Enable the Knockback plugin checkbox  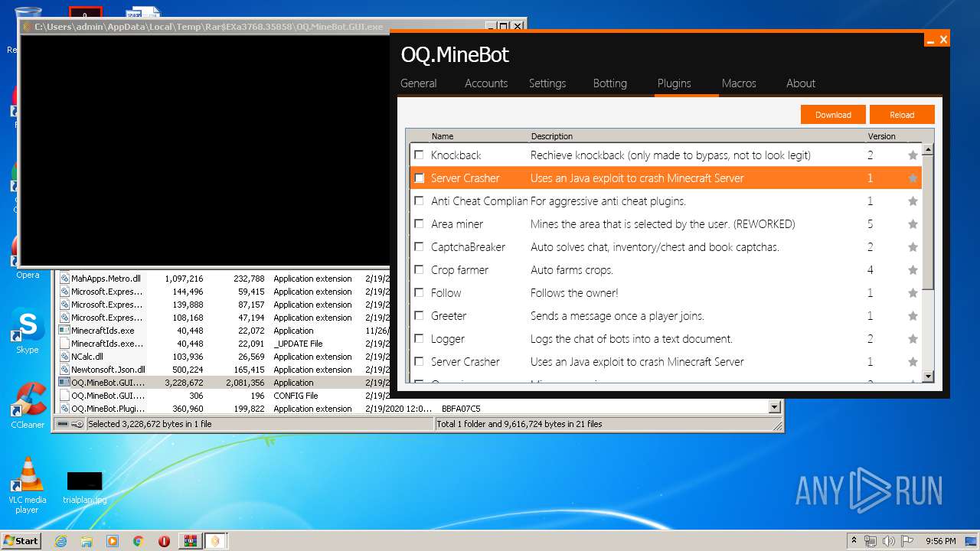click(x=419, y=155)
